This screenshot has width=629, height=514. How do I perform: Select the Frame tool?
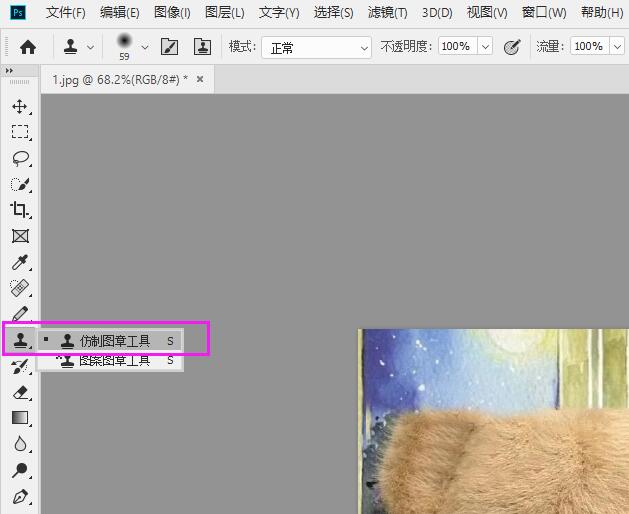20,236
